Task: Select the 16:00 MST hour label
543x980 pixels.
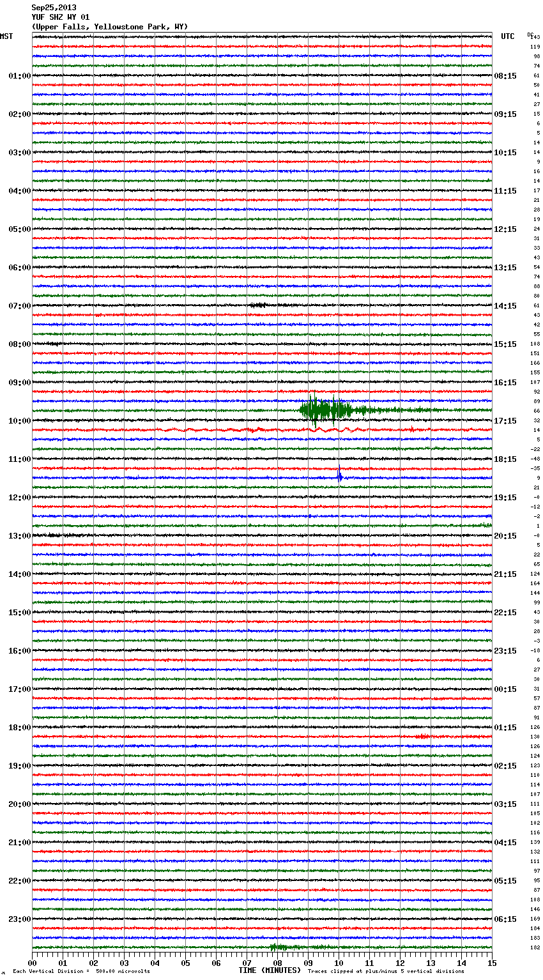Action: tap(20, 651)
